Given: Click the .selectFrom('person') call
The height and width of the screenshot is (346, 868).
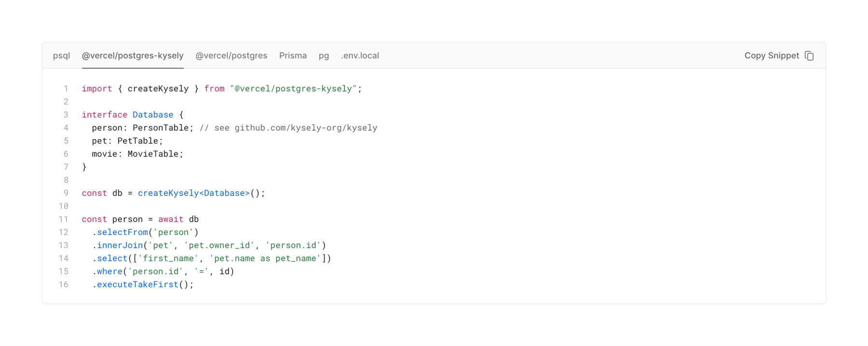Looking at the screenshot, I should point(145,232).
